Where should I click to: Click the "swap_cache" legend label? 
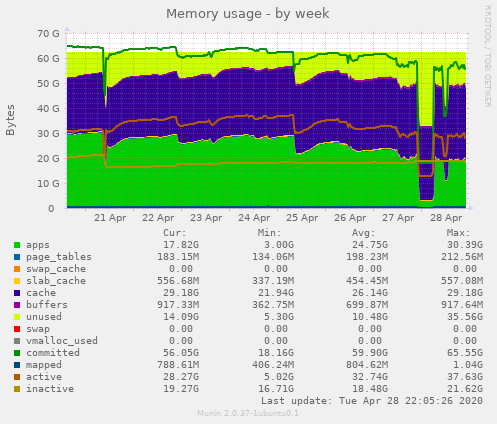pos(56,269)
